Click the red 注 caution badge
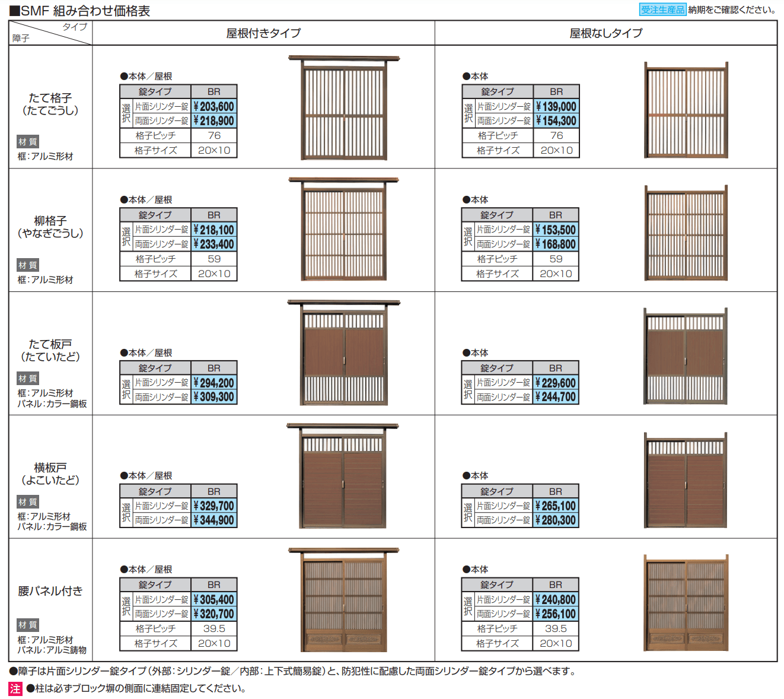This screenshot has width=784, height=699. (15, 688)
